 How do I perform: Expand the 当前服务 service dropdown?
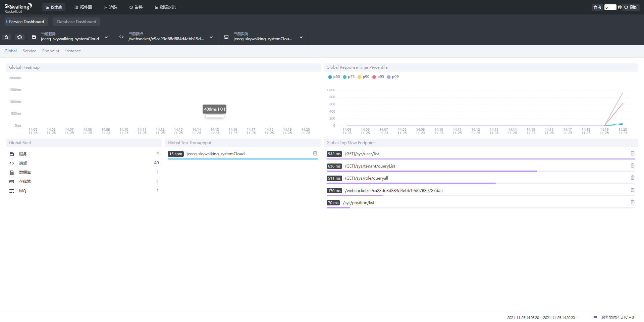click(106, 37)
